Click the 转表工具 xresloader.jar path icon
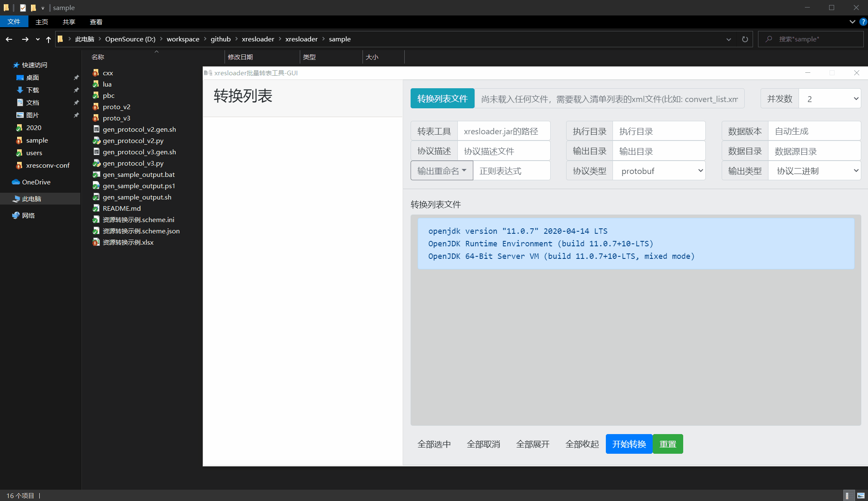The image size is (868, 501). (434, 130)
